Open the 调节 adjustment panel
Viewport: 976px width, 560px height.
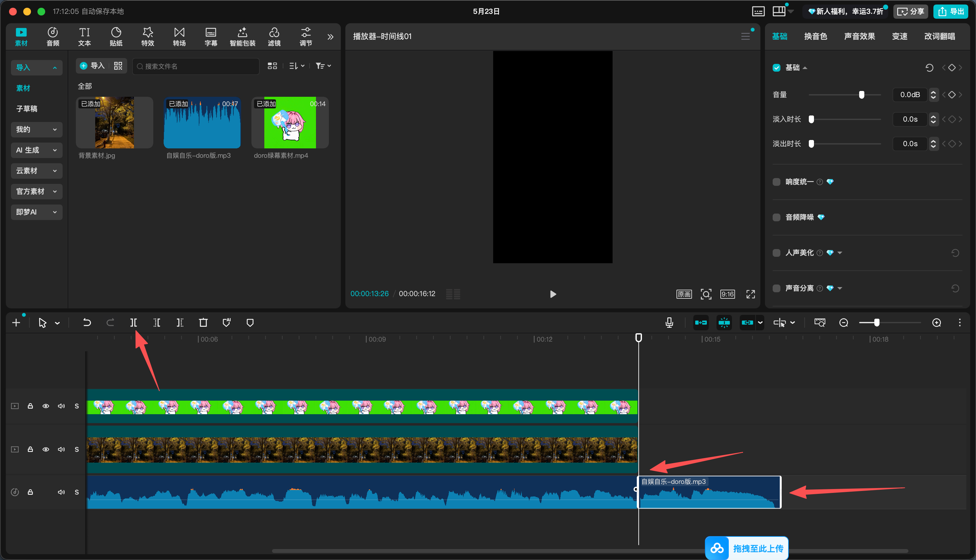click(306, 36)
